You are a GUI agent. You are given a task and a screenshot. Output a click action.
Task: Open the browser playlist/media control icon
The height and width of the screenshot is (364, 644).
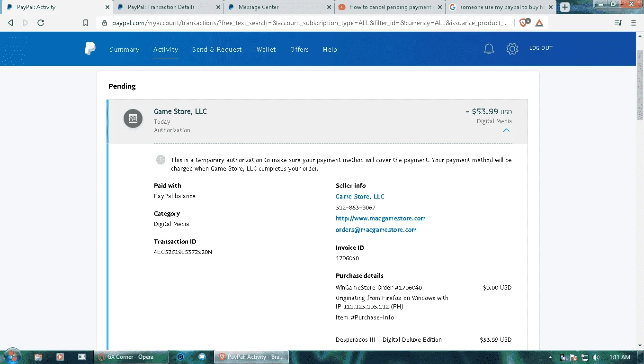tap(618, 22)
